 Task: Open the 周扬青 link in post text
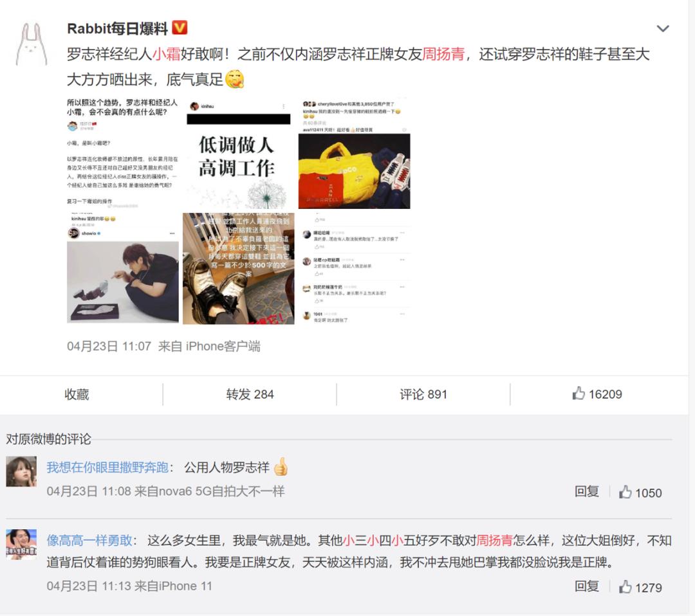click(443, 54)
